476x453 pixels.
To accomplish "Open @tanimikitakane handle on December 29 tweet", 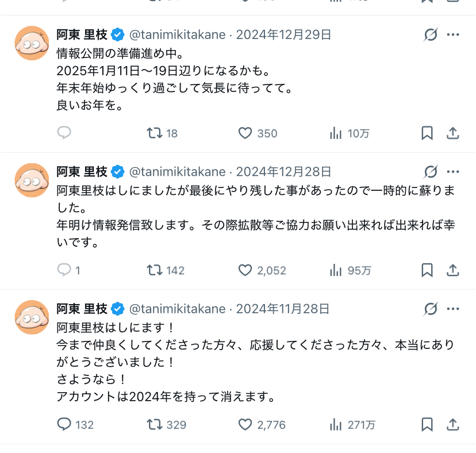I will tap(177, 35).
